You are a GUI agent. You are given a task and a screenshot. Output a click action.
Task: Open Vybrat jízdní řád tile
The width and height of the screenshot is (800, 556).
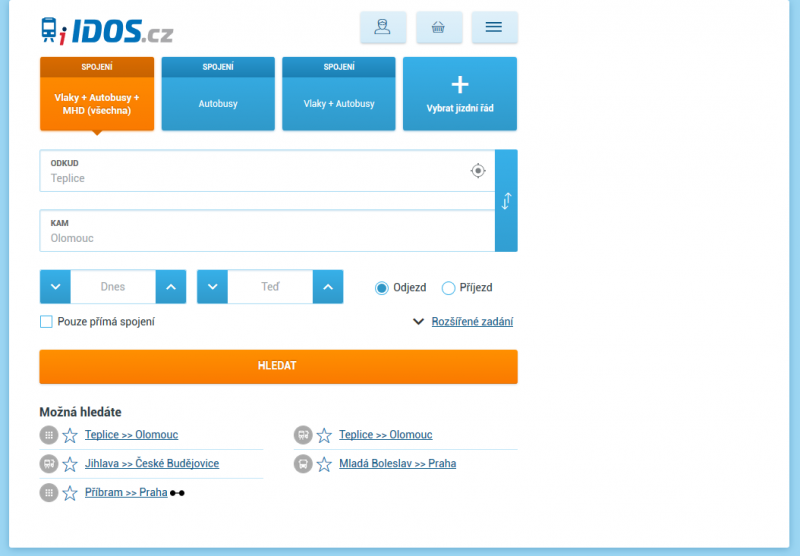point(460,94)
